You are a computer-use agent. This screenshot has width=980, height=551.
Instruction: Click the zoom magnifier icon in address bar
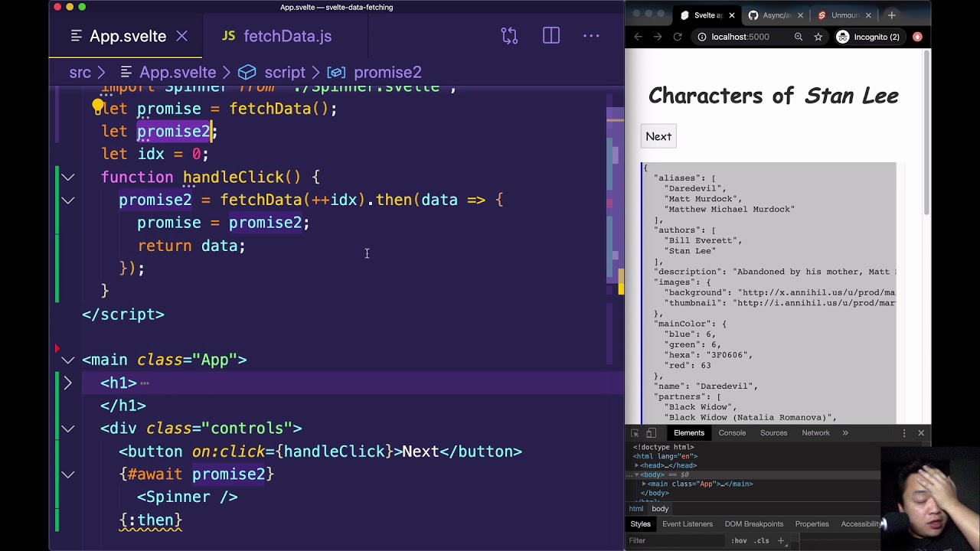point(799,37)
